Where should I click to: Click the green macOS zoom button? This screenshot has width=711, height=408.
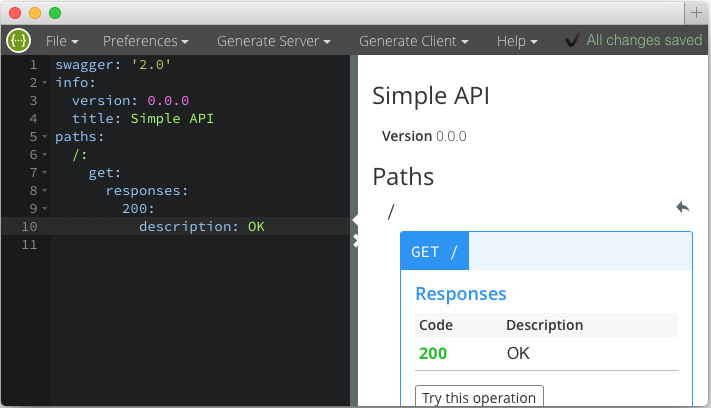pos(55,13)
